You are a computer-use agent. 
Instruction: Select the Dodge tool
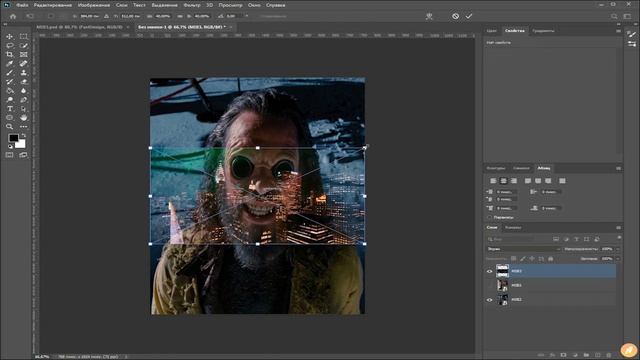click(x=9, y=100)
